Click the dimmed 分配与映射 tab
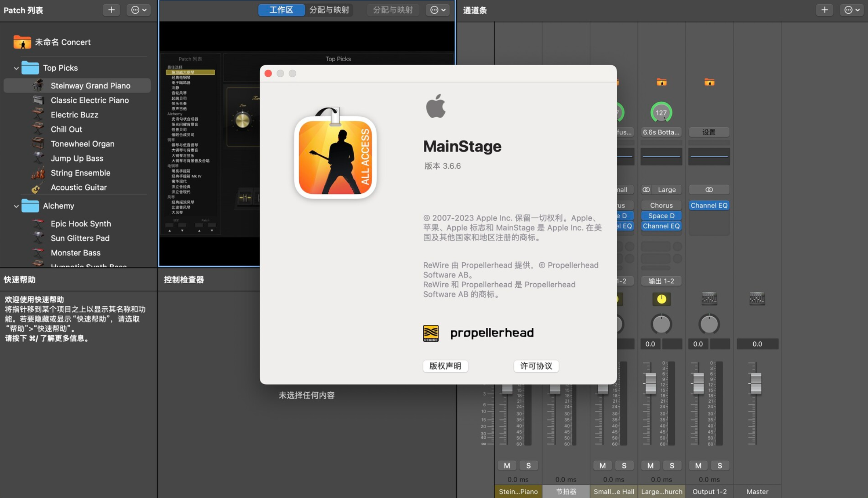868x498 pixels. [393, 10]
